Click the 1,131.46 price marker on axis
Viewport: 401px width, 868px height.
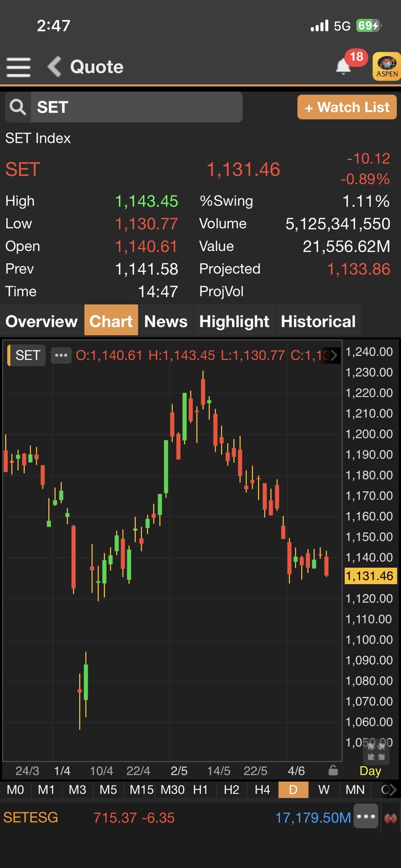pos(370,576)
